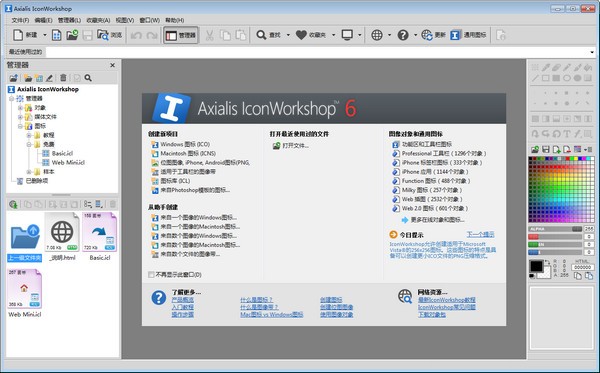The image size is (600, 373).
Task: Click the black foreground color swatch
Action: [536, 266]
